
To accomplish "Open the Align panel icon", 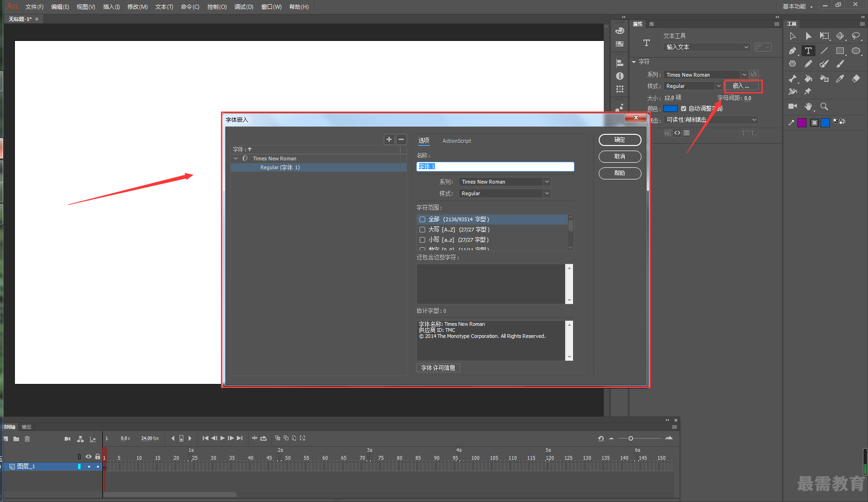I will [620, 63].
